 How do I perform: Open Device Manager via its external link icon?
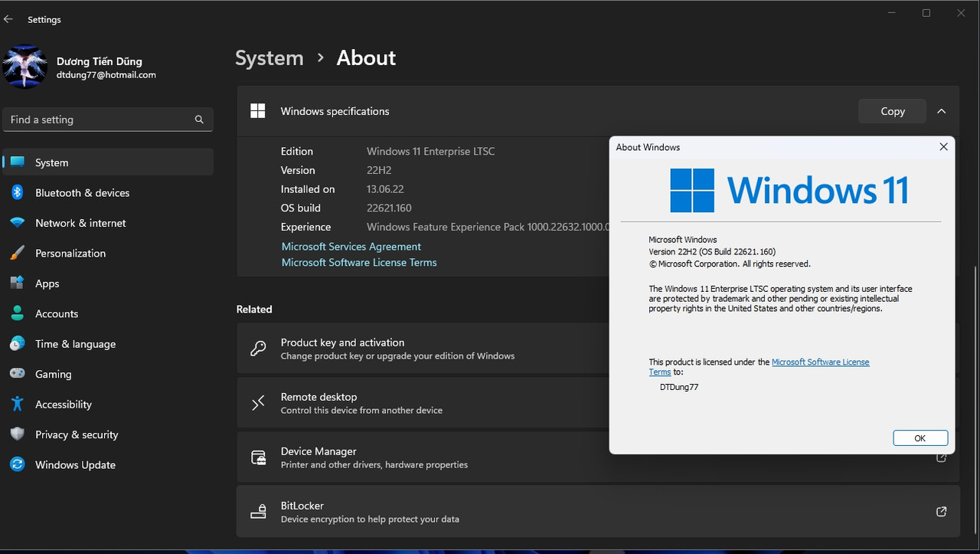point(941,457)
